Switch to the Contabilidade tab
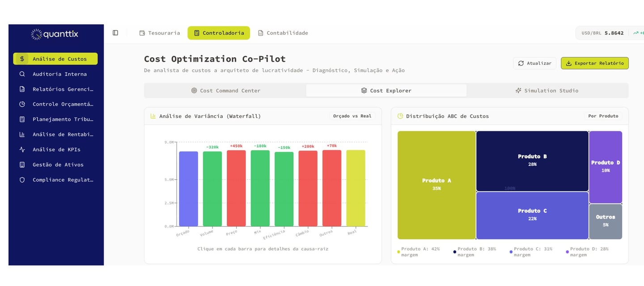 (283, 33)
